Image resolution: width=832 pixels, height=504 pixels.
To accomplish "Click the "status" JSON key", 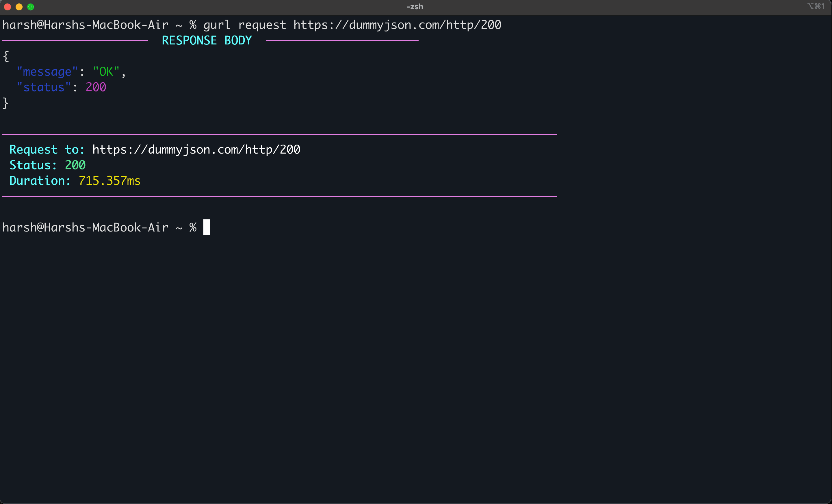I will coord(44,87).
